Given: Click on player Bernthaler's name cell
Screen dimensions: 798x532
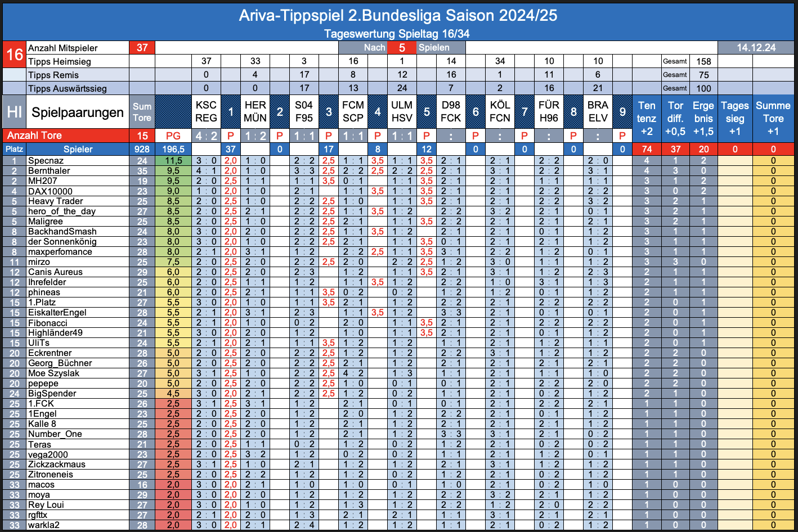Looking at the screenshot, I should pyautogui.click(x=78, y=171).
